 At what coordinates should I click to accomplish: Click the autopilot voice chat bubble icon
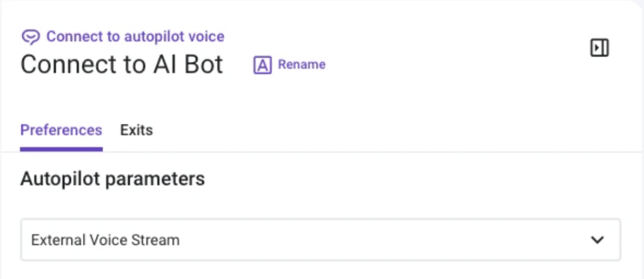pyautogui.click(x=31, y=37)
